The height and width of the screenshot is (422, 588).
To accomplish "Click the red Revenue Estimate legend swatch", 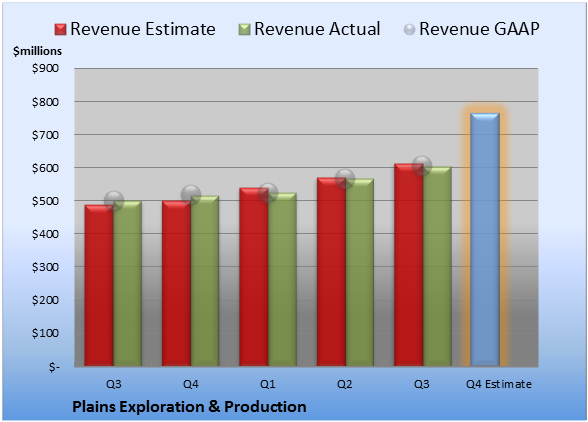I will 60,30.
